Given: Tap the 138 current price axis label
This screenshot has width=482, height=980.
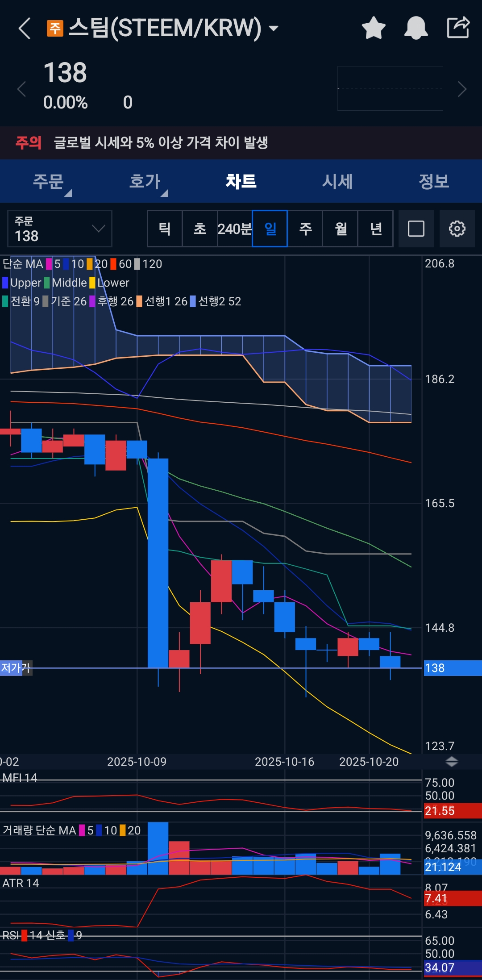Looking at the screenshot, I should tap(453, 668).
